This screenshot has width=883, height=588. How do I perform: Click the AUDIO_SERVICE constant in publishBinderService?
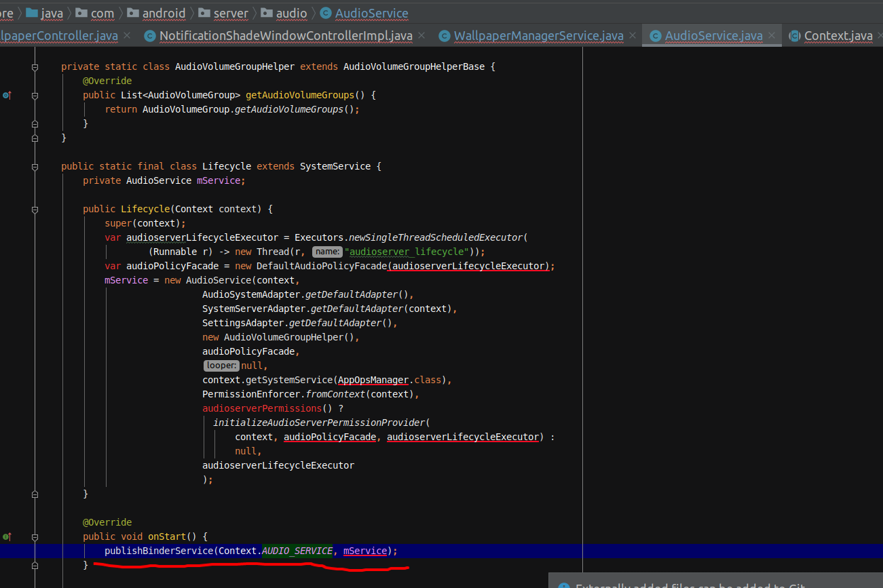pyautogui.click(x=297, y=551)
